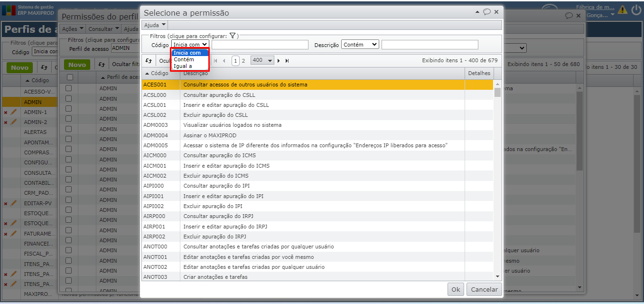Click the Cancelar button
The width and height of the screenshot is (644, 304).
click(484, 289)
